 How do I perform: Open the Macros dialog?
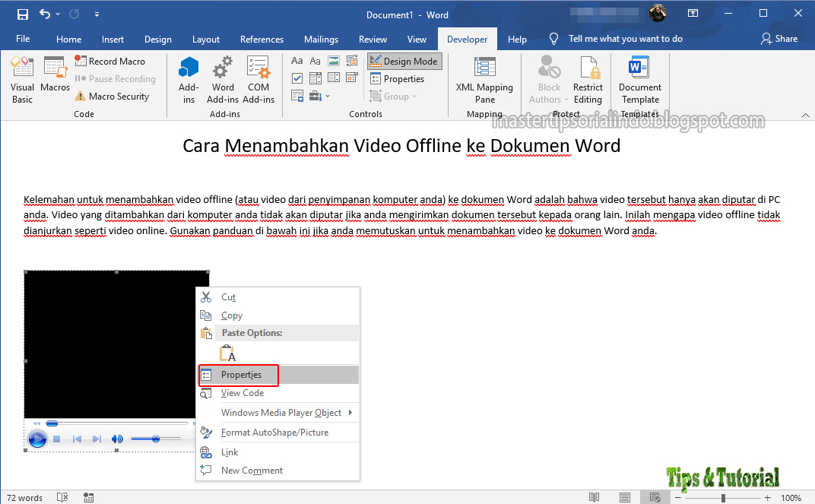[x=55, y=74]
